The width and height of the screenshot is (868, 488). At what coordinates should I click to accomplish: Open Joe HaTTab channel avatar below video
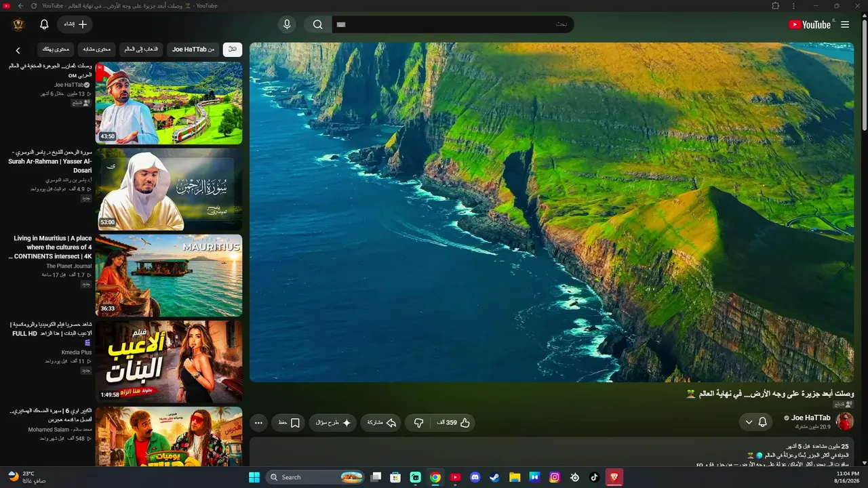point(845,422)
